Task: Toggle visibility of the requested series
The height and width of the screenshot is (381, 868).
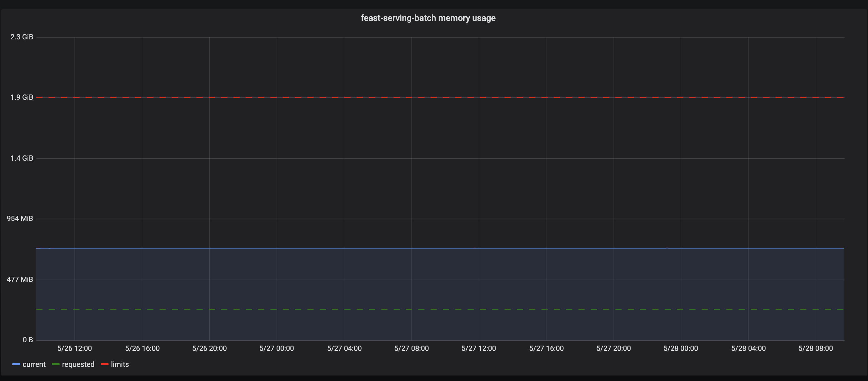Action: pos(78,364)
